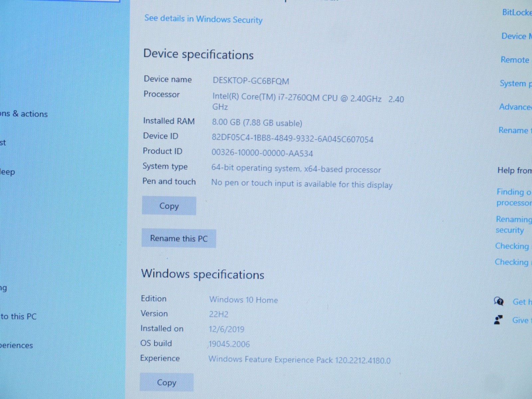Click the Installed RAM label

169,121
